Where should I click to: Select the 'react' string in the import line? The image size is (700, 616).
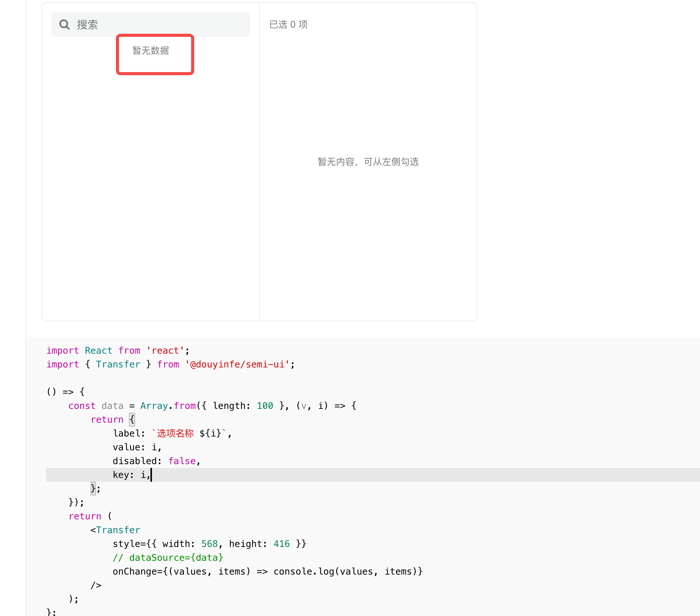(165, 350)
